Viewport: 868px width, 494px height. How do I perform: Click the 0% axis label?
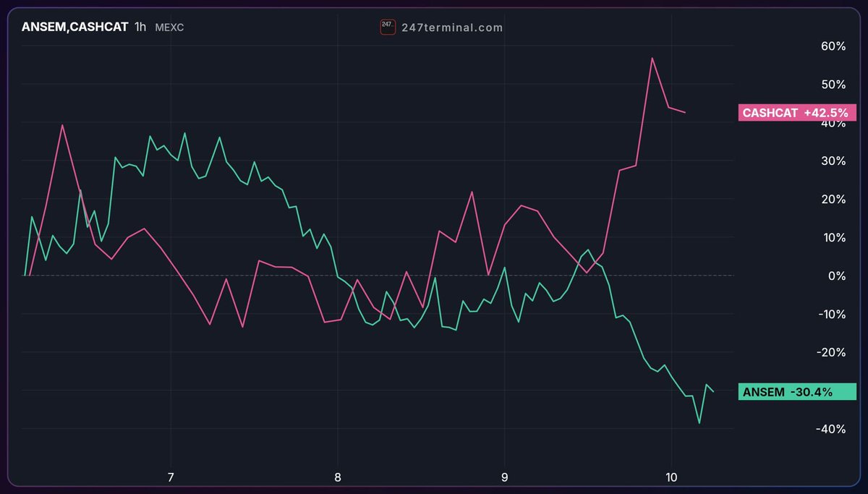point(835,276)
